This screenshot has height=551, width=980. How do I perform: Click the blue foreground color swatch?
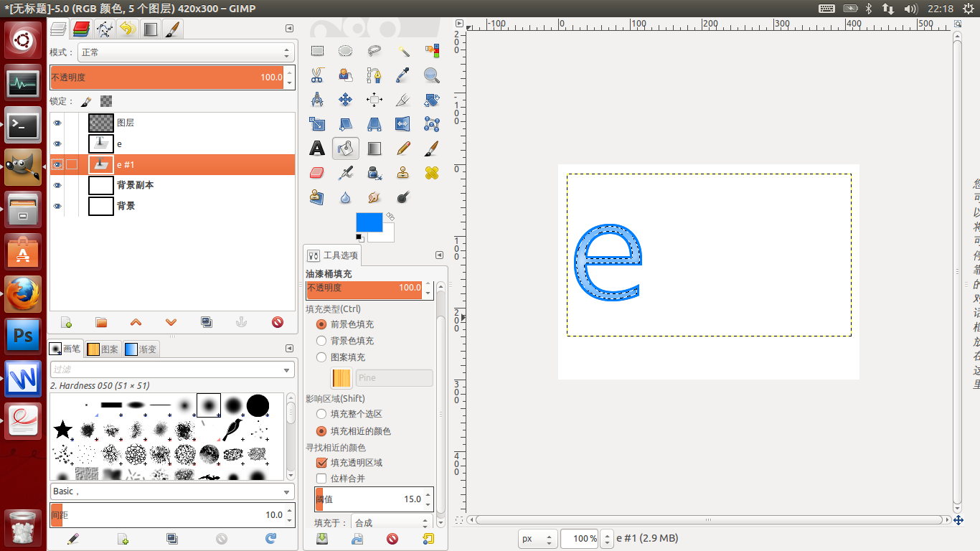tap(369, 222)
